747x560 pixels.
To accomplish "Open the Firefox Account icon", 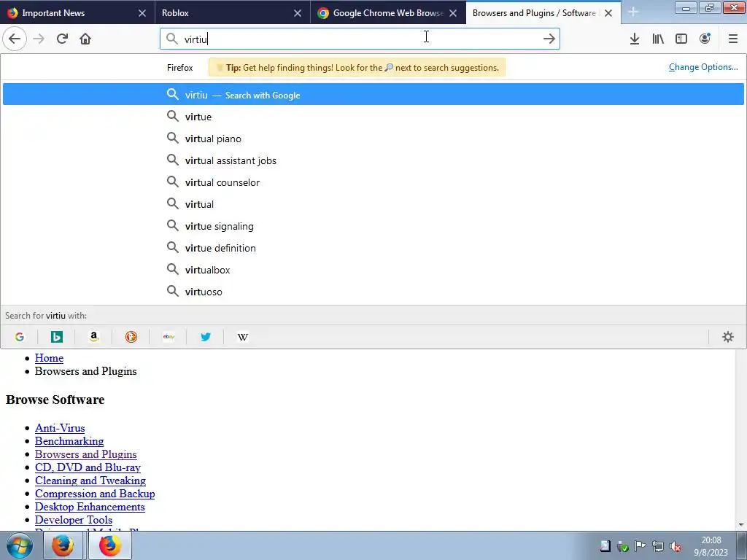I will point(705,39).
